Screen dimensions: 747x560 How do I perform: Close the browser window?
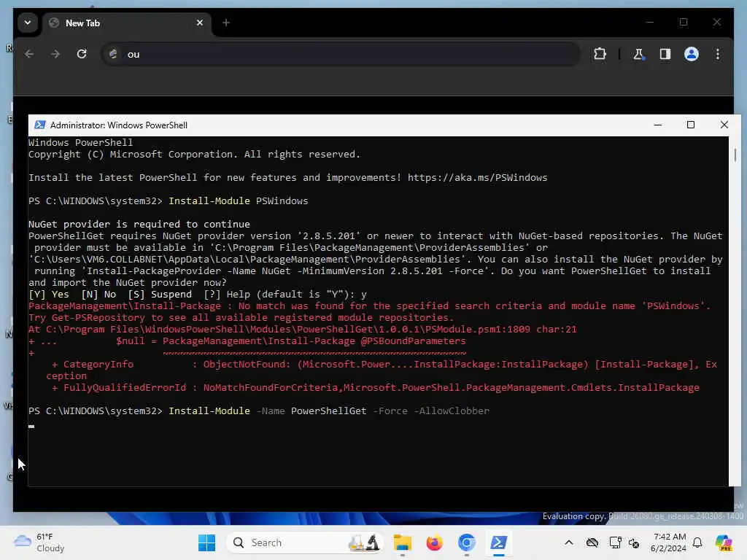click(717, 23)
